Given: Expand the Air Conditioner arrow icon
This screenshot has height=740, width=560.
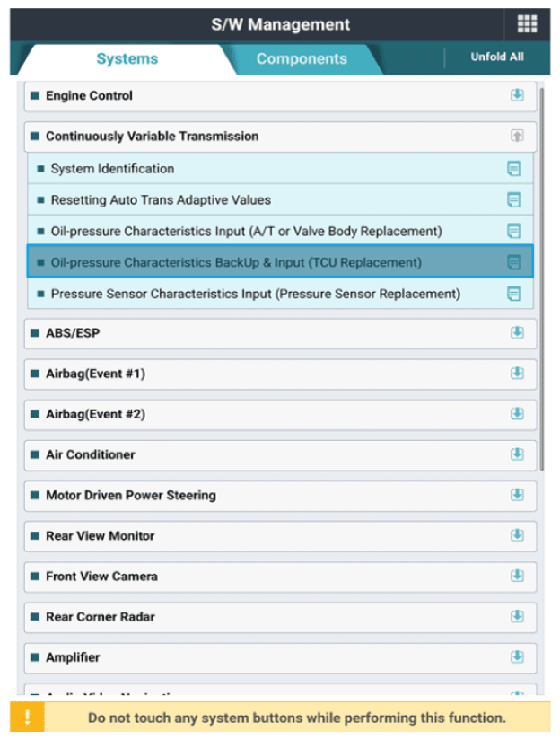Looking at the screenshot, I should pyautogui.click(x=517, y=454).
